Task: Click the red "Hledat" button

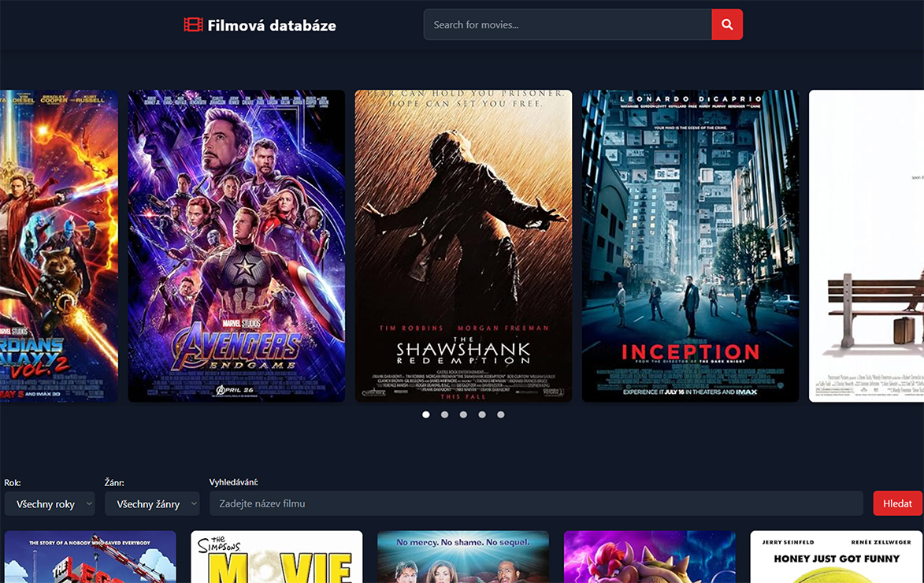Action: pos(896,503)
